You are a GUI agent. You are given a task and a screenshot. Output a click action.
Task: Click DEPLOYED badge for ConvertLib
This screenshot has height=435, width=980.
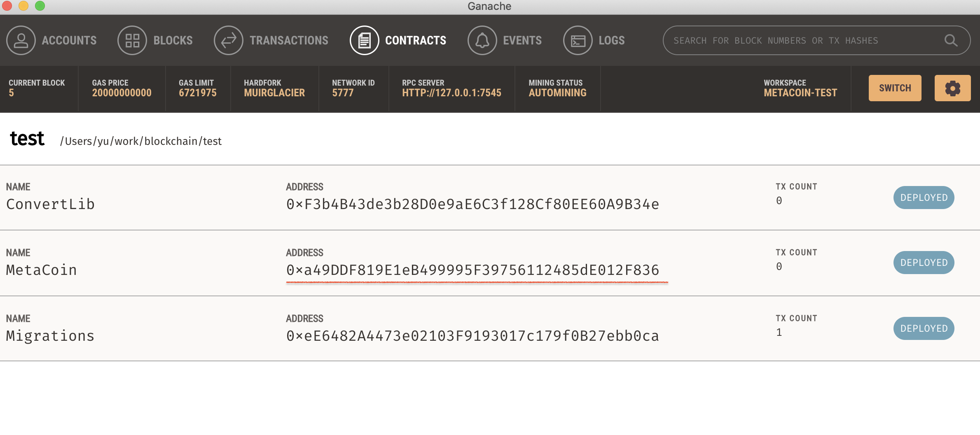click(924, 198)
